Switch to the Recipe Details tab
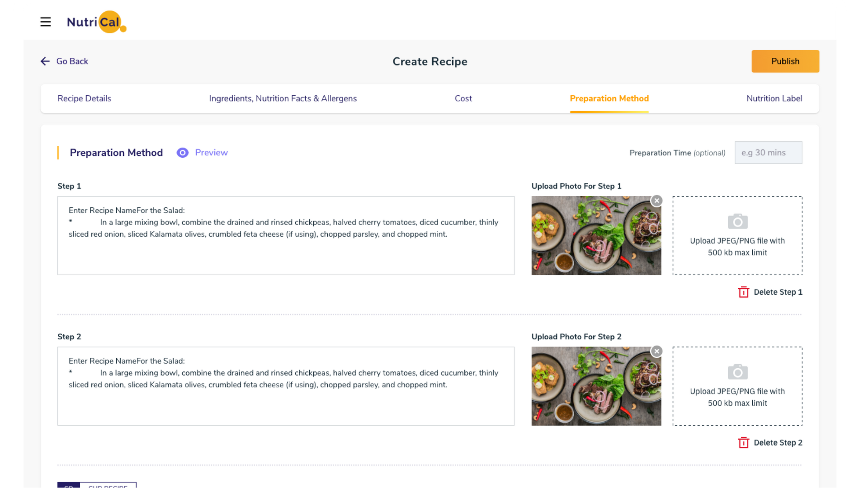Viewport: 868px width, 488px height. coord(84,99)
